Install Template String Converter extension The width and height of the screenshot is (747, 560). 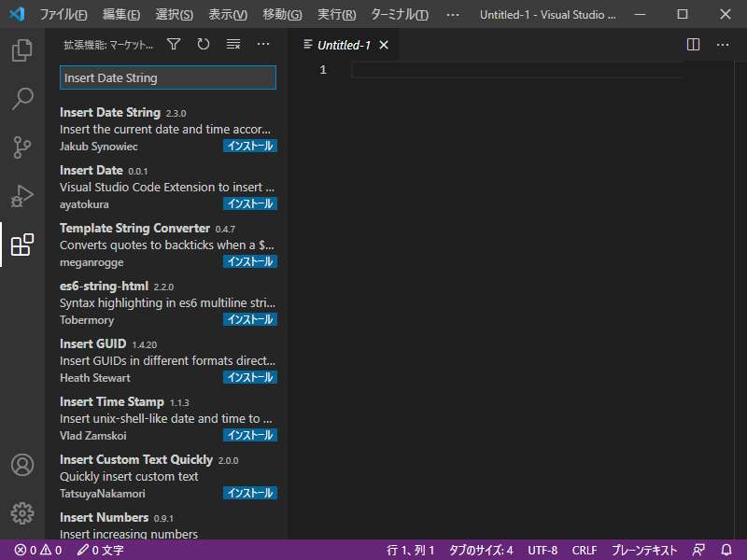click(x=250, y=261)
